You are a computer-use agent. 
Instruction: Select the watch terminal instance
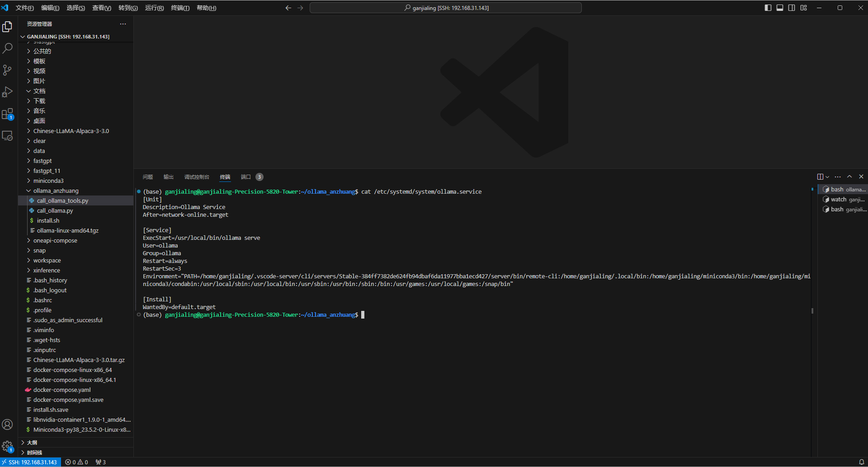pyautogui.click(x=843, y=200)
